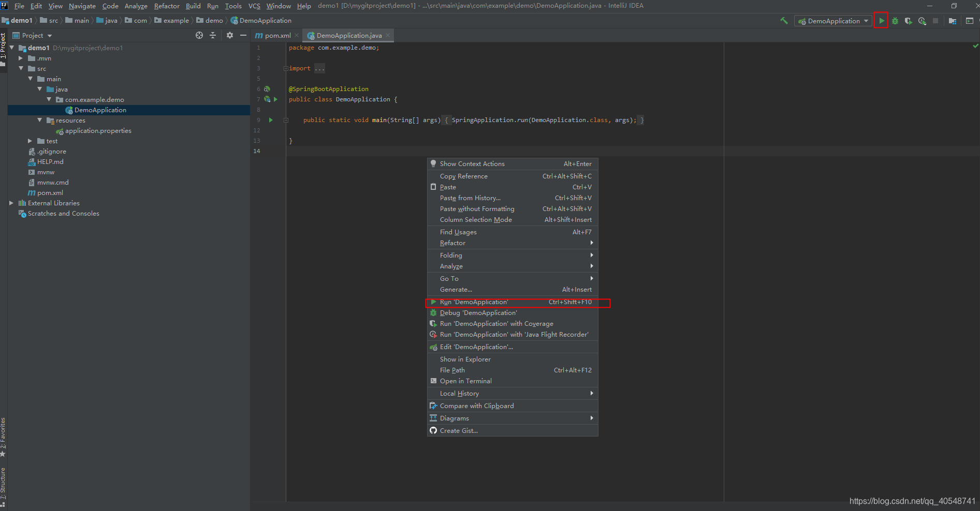Click the Spring bean gutter icon on line 6
The height and width of the screenshot is (511, 980).
(267, 89)
